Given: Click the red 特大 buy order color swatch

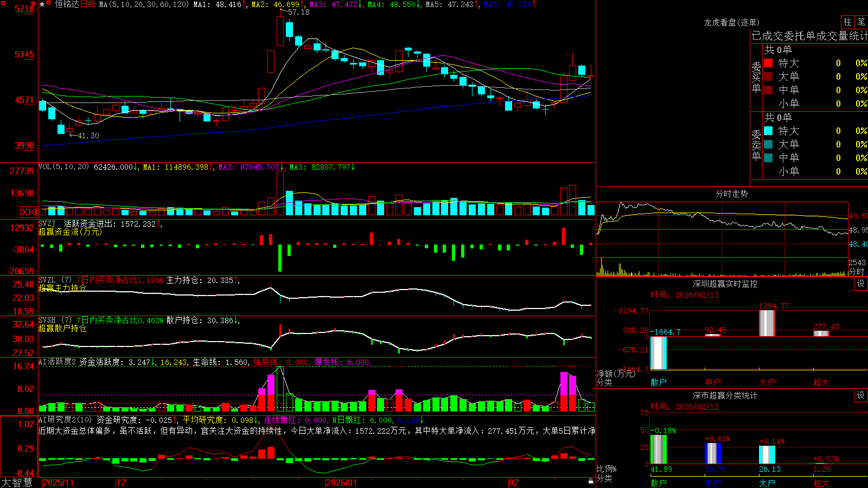Looking at the screenshot, I should 768,63.
